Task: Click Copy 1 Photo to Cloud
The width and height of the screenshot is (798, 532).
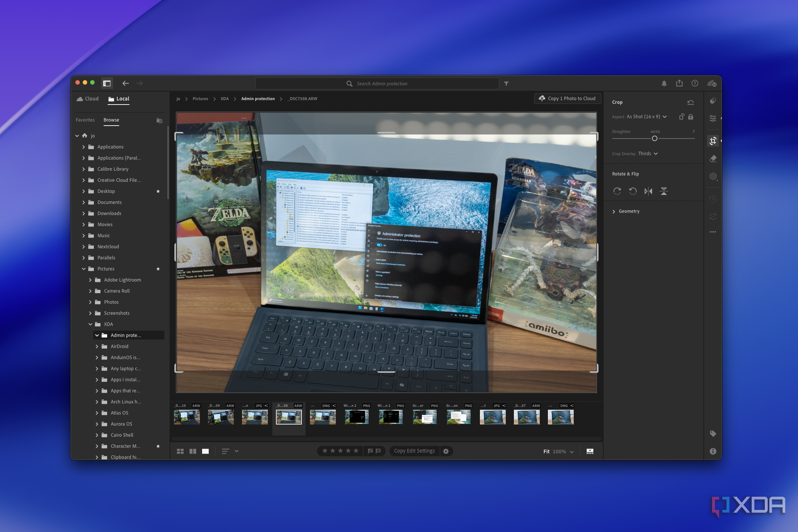Action: tap(567, 99)
